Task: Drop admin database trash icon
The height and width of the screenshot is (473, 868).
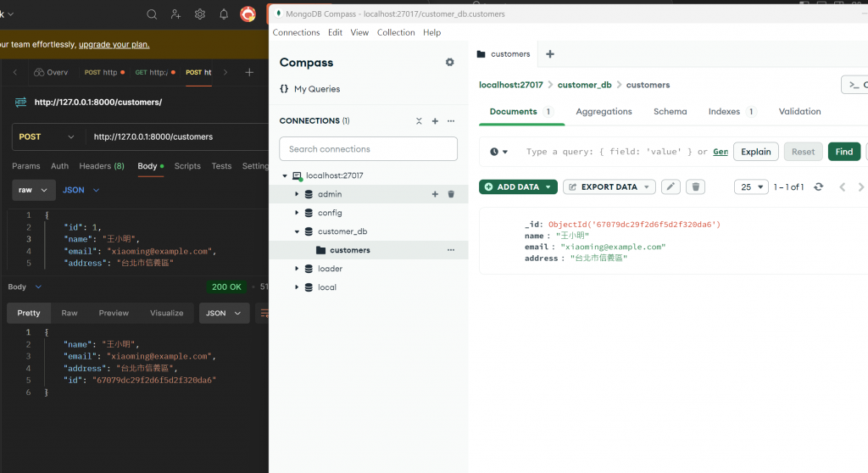Action: 451,194
